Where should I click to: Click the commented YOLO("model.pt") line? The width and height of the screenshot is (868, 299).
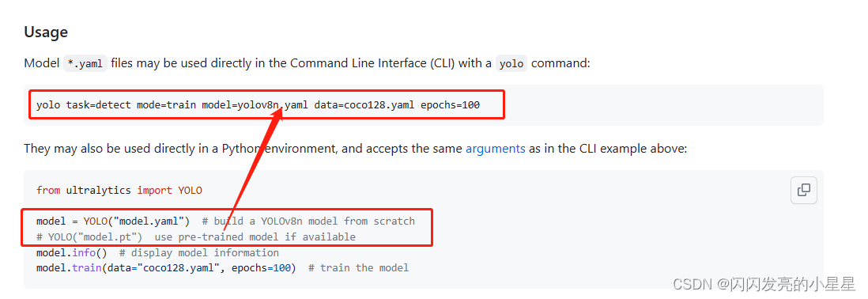(x=196, y=237)
